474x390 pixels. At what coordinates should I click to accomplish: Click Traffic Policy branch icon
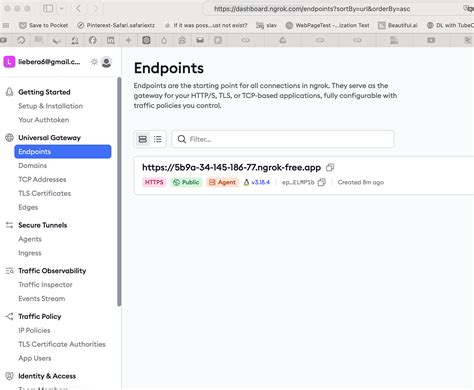point(9,316)
